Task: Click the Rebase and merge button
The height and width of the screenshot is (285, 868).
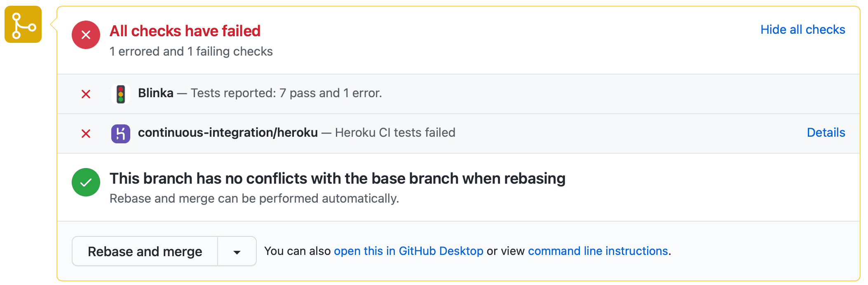Action: pyautogui.click(x=145, y=251)
